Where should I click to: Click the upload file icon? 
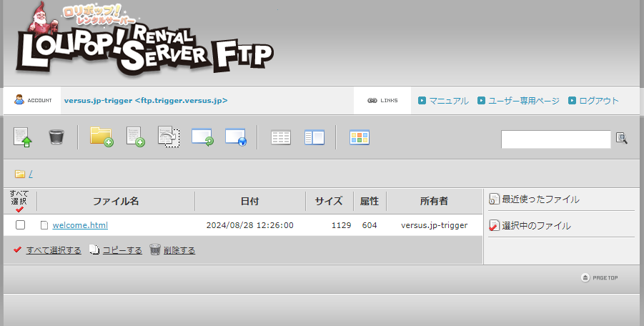click(23, 137)
